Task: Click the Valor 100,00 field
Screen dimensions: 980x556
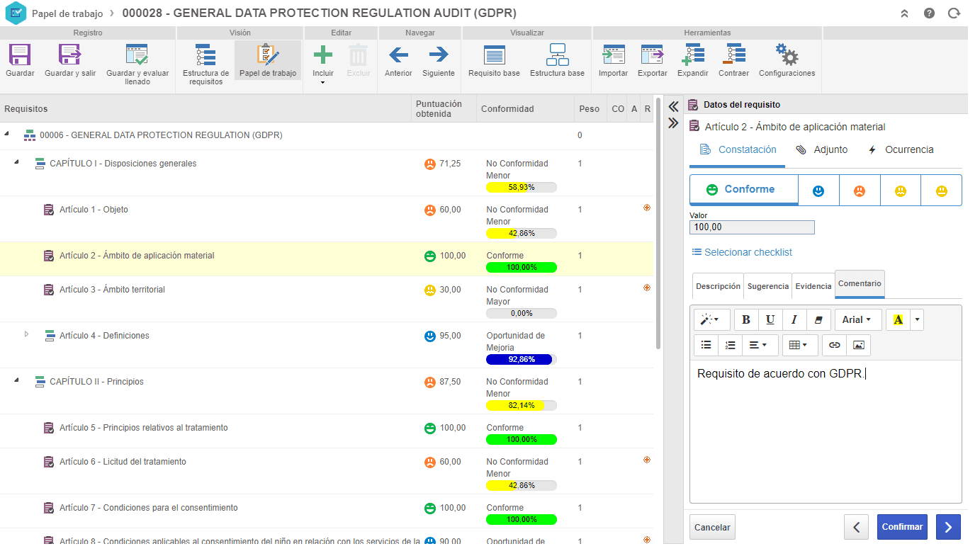Action: [x=752, y=227]
